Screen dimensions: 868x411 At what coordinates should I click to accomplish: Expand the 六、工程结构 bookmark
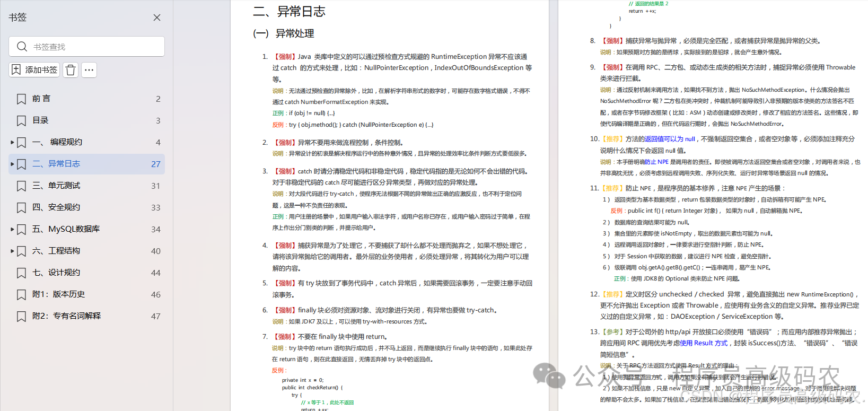point(12,251)
